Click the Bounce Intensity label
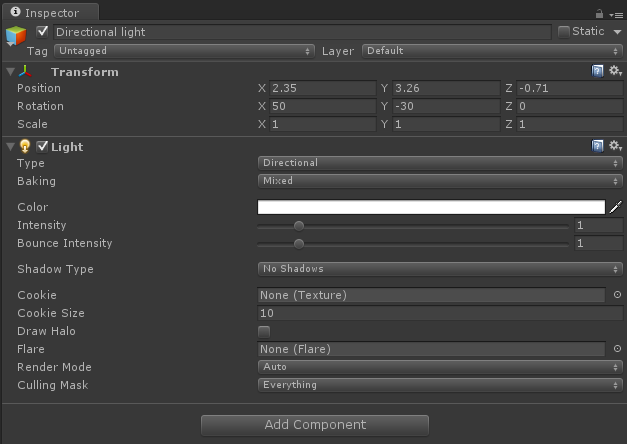The image size is (627, 444). 65,243
